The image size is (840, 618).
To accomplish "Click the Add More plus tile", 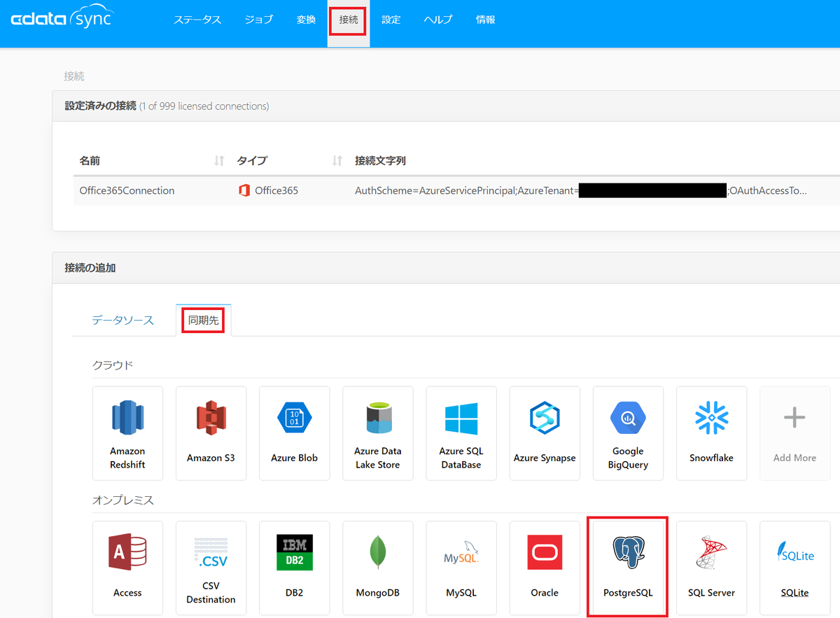I will click(x=794, y=433).
